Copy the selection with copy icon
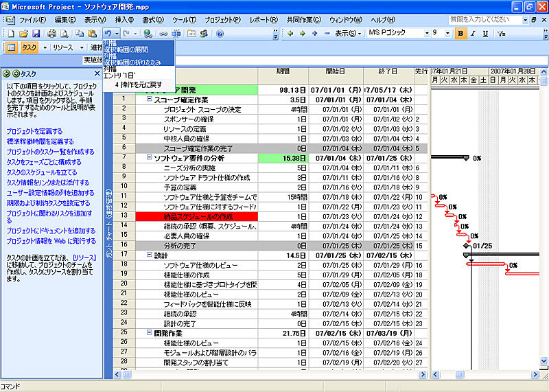 coord(80,34)
